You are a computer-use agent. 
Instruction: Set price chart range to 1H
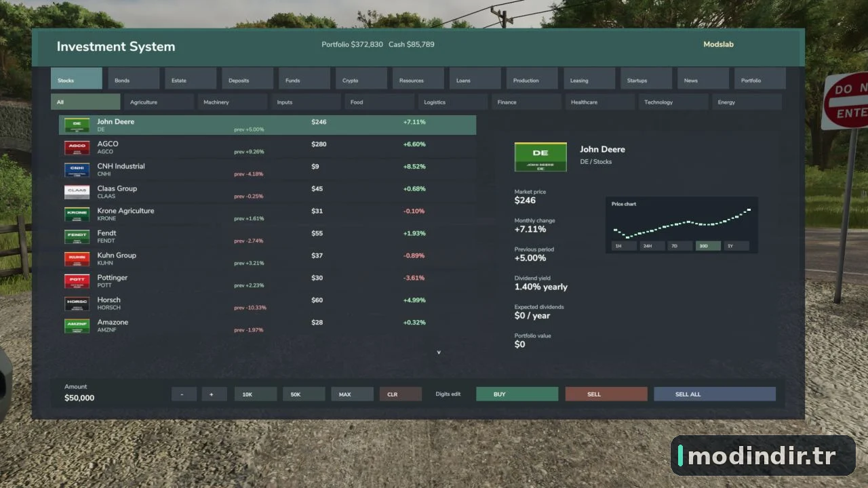(x=624, y=246)
